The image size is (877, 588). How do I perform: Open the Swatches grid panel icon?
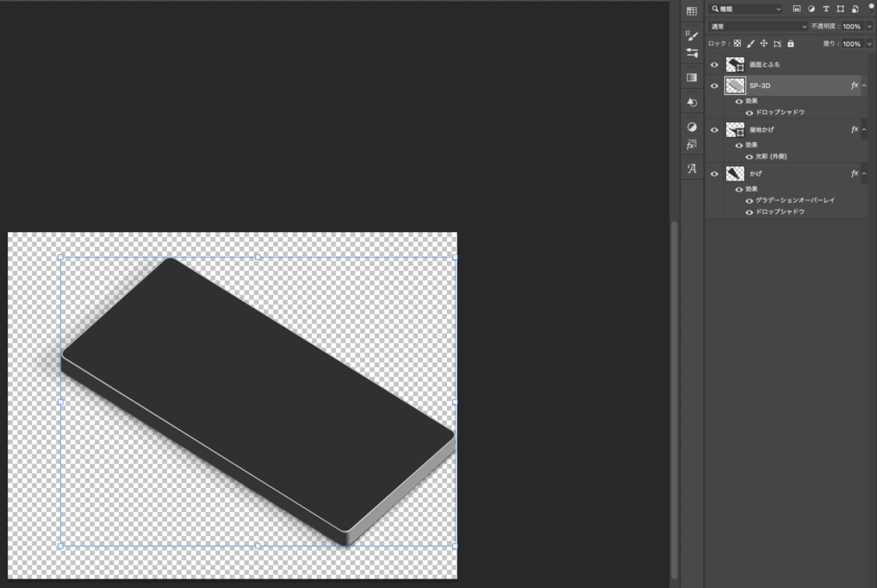coord(692,11)
